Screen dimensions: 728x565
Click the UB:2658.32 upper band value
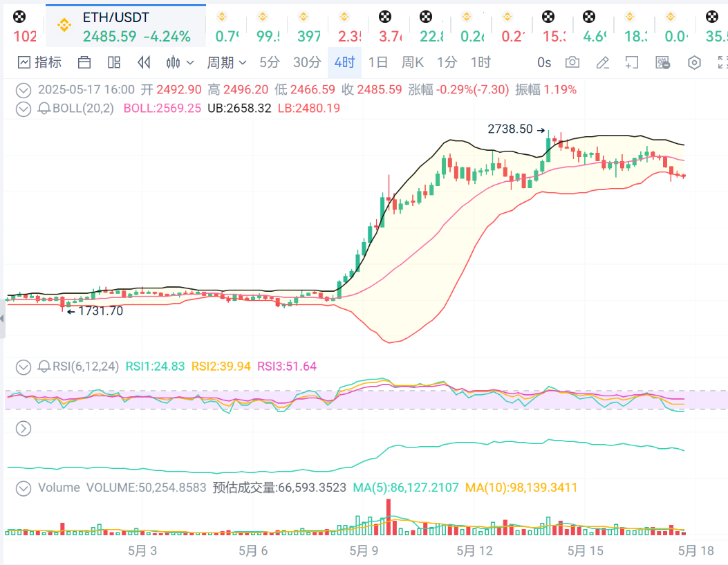[x=239, y=109]
